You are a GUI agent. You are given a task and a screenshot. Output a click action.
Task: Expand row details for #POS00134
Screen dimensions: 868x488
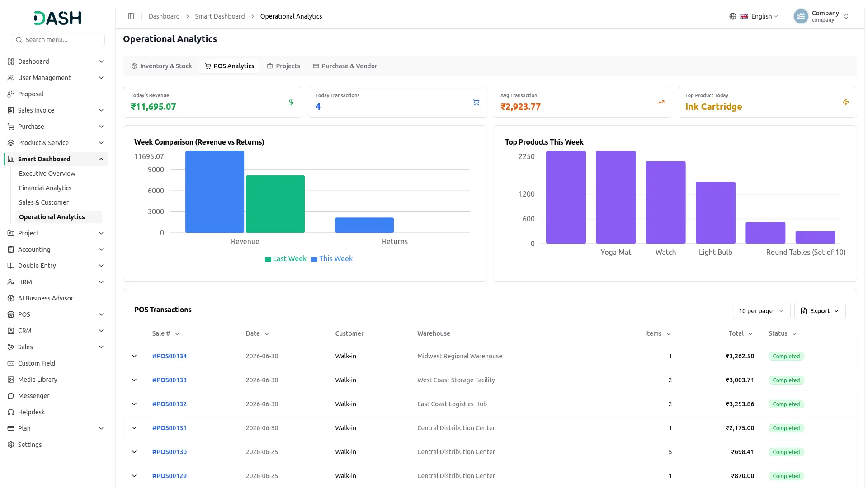[x=134, y=356]
